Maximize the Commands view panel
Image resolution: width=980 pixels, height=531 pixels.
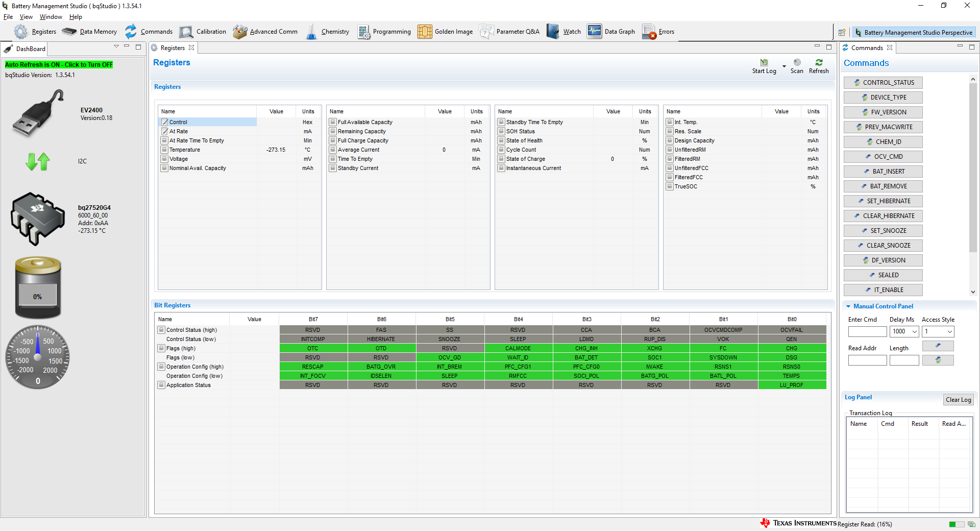pos(972,46)
